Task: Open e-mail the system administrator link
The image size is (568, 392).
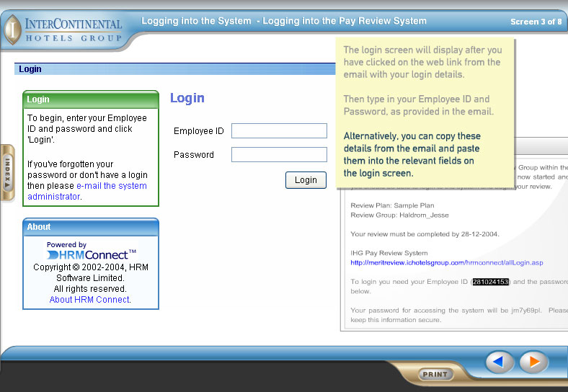Action: pos(87,191)
